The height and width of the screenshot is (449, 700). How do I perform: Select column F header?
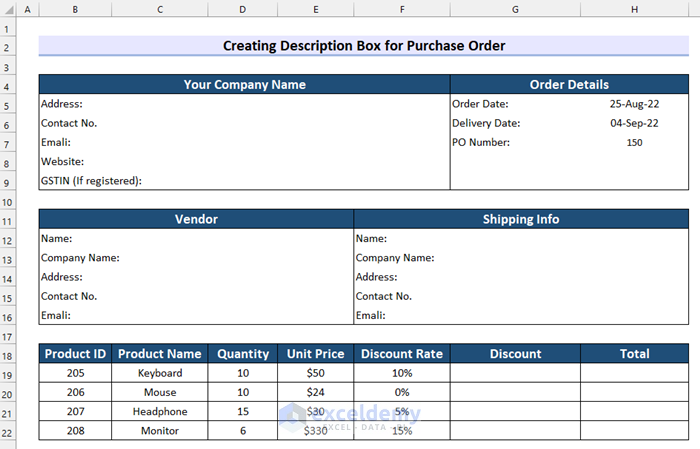402,9
